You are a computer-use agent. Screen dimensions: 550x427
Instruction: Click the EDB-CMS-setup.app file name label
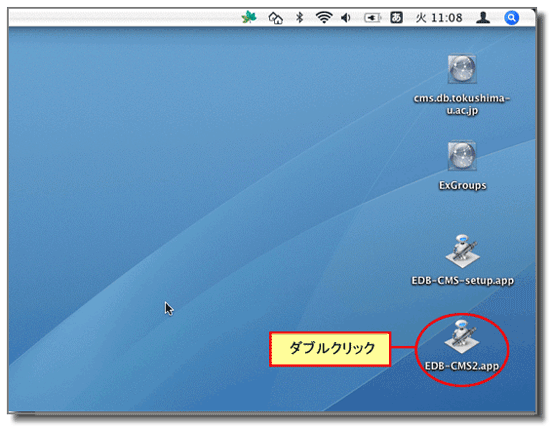point(463,281)
